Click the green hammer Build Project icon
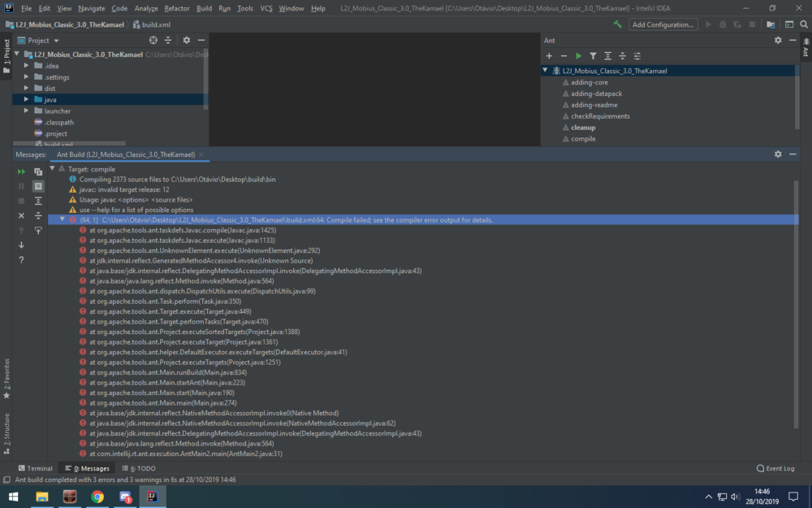 618,24
